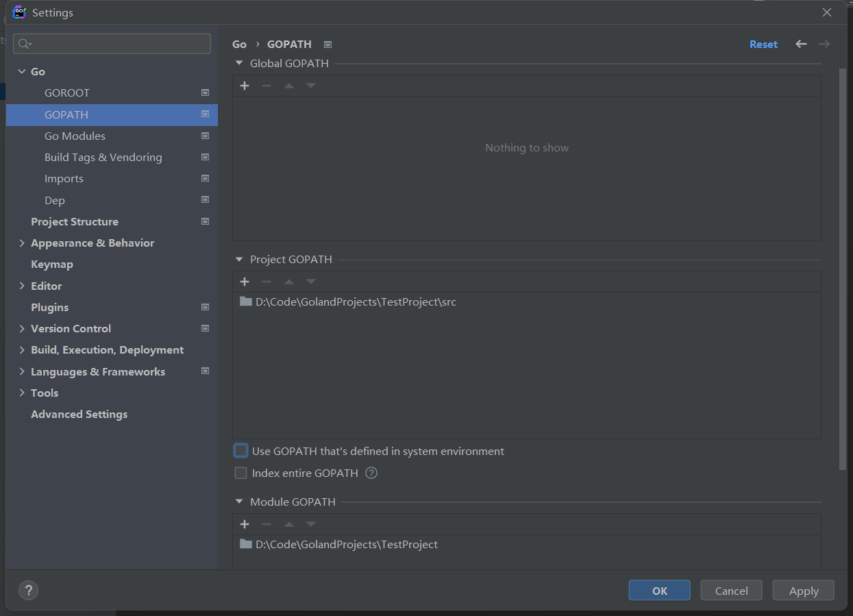Click project-level icon on Imports row

tap(205, 178)
